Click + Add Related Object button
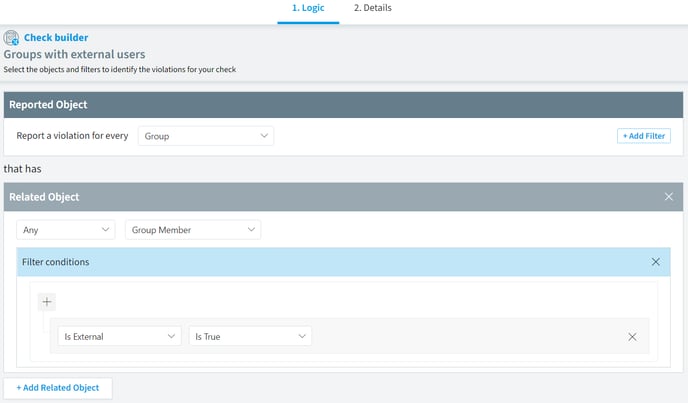The image size is (688, 403). 58,388
